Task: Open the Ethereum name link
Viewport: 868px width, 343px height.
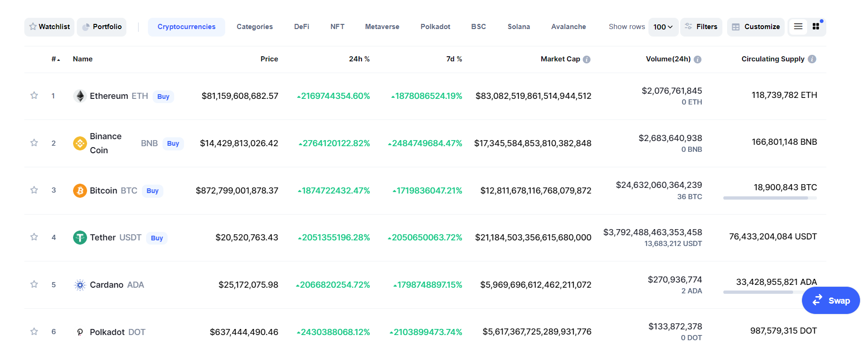Action: [109, 96]
